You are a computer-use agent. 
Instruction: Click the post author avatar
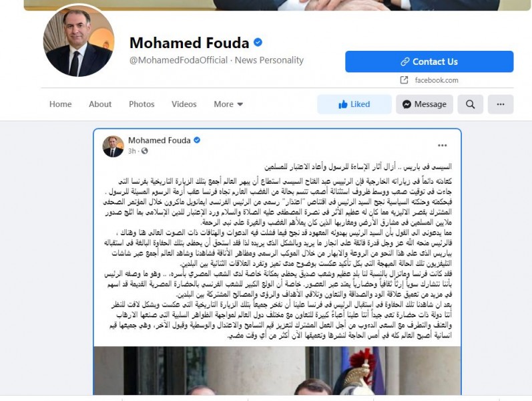tap(113, 146)
